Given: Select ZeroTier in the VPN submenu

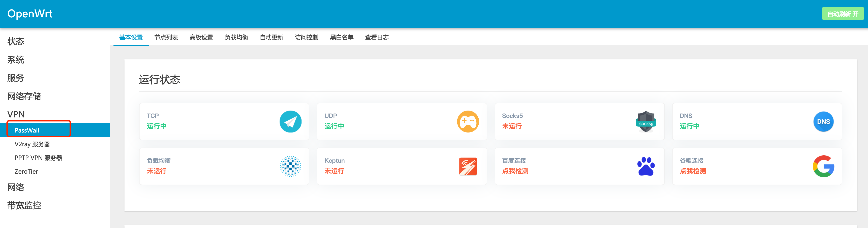Looking at the screenshot, I should click(26, 172).
